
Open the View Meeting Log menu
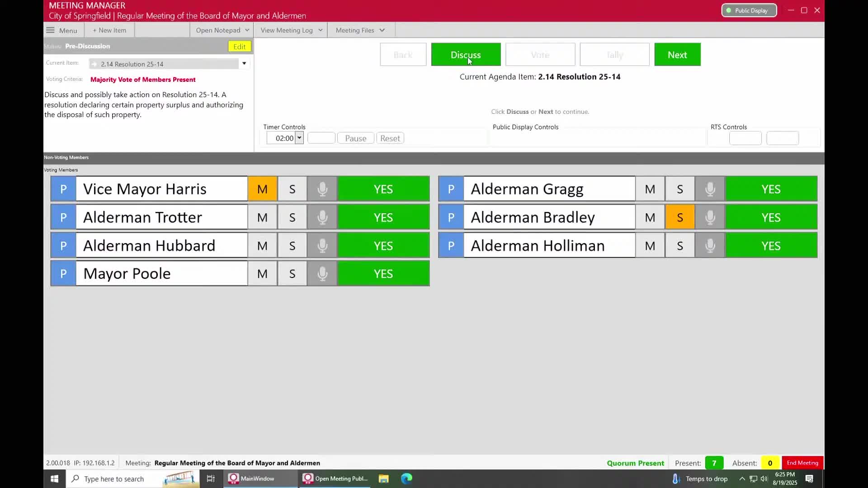pos(291,30)
